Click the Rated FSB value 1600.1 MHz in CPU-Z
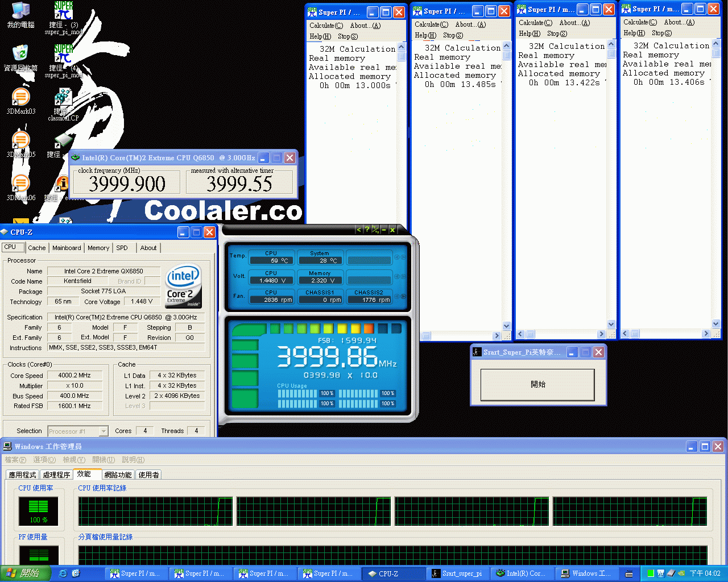This screenshot has width=728, height=582. (75, 406)
